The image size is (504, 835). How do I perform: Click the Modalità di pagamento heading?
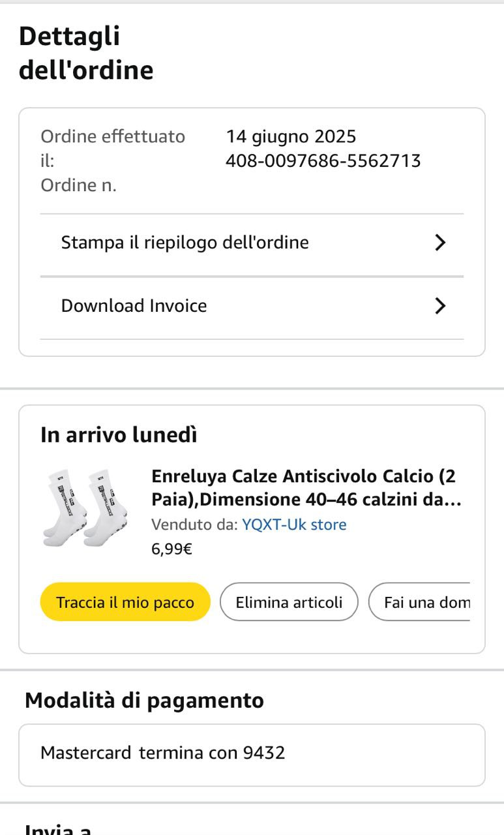click(x=144, y=700)
